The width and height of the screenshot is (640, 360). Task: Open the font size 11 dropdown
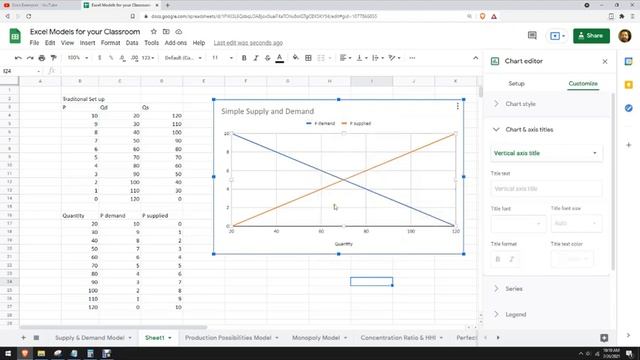[222, 58]
